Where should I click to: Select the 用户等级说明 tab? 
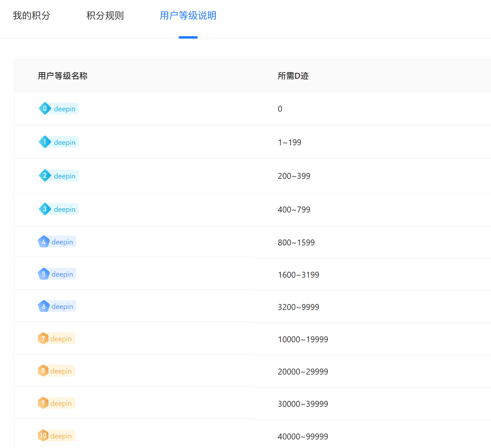point(188,15)
